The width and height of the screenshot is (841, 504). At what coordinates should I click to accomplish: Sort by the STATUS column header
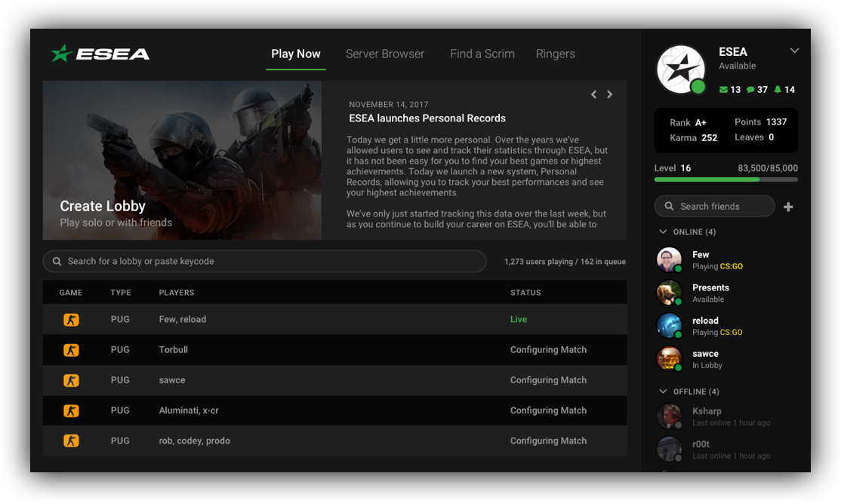(525, 293)
